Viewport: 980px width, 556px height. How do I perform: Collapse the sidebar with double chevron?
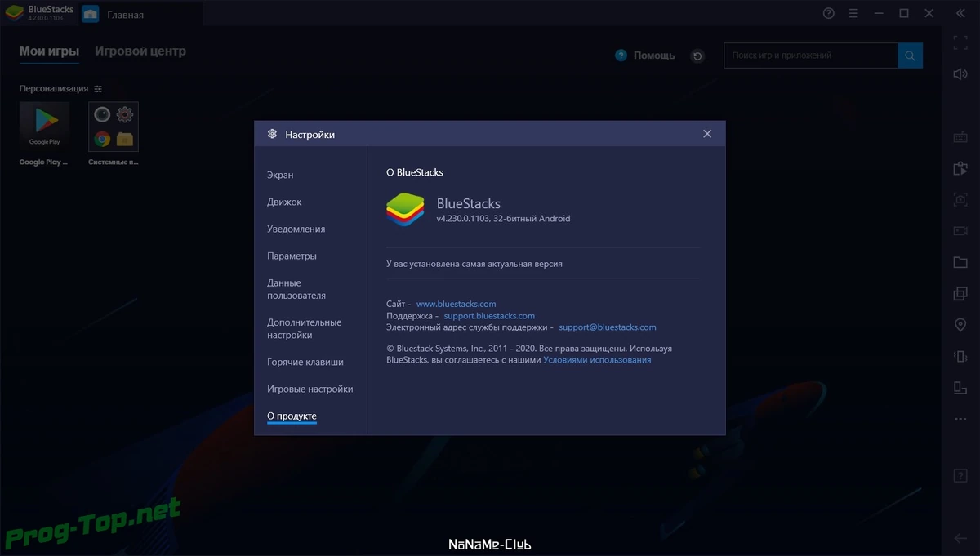click(960, 13)
